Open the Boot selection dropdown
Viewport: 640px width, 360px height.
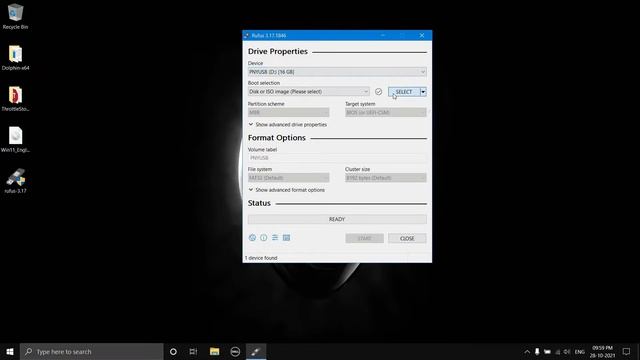tap(308, 91)
